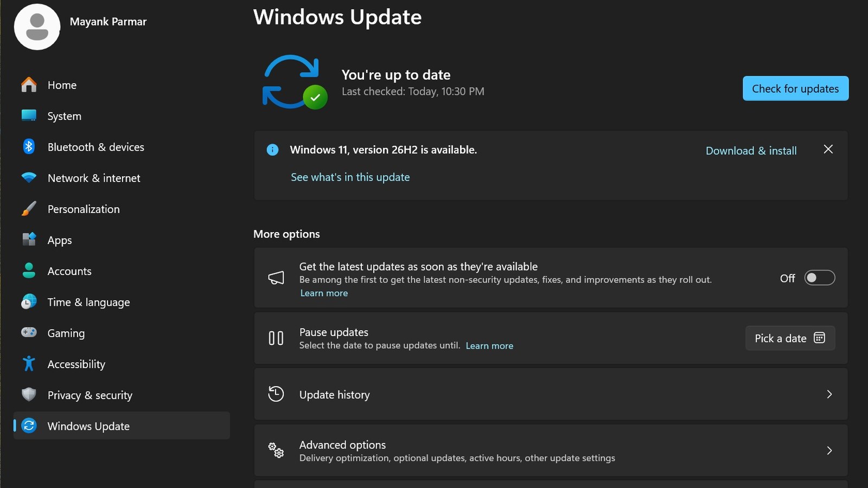Screen dimensions: 868x488
Task: Open Accessibility settings
Action: [x=122, y=364]
